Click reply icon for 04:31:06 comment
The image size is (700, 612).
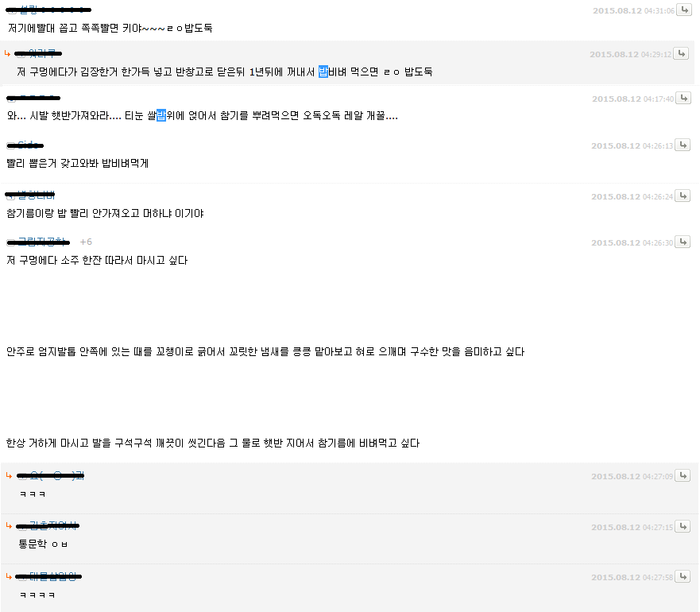coord(684,10)
